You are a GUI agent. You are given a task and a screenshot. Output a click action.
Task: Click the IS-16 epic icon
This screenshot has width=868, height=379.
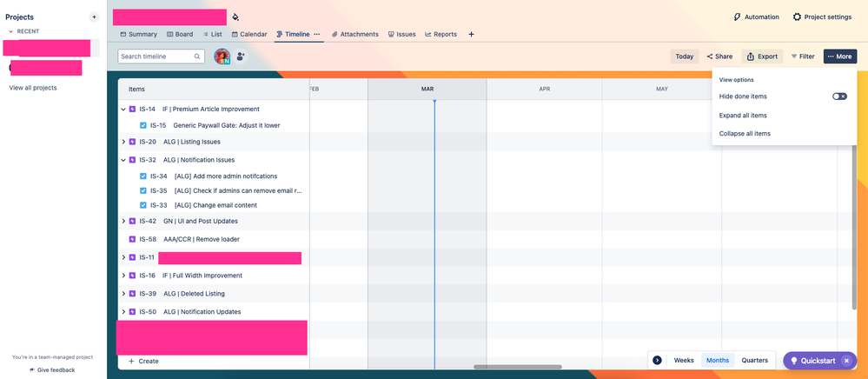pos(132,276)
